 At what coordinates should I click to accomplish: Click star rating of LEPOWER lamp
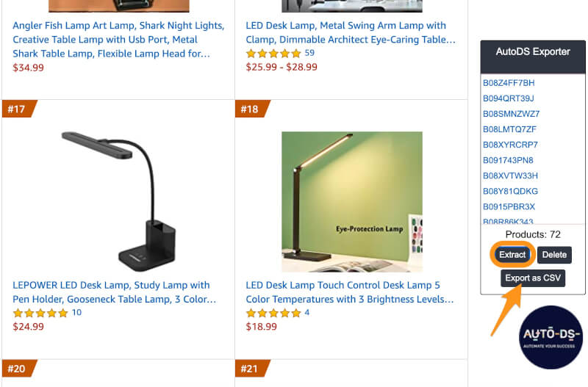(x=40, y=313)
